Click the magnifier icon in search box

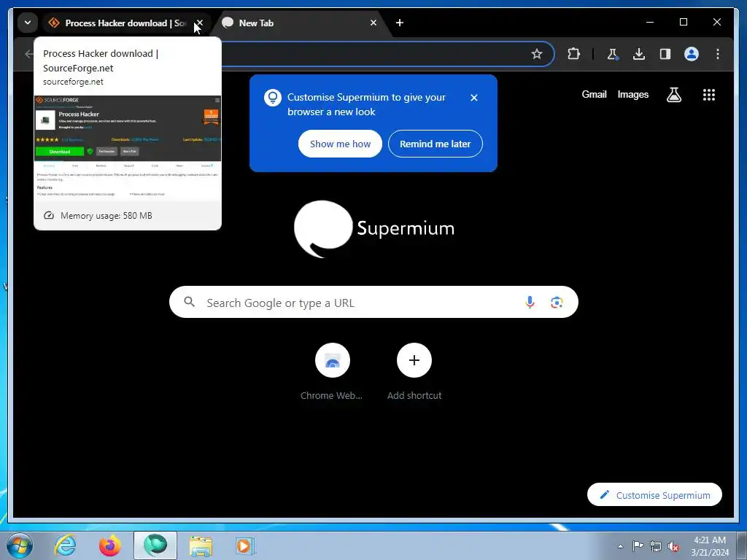click(190, 302)
